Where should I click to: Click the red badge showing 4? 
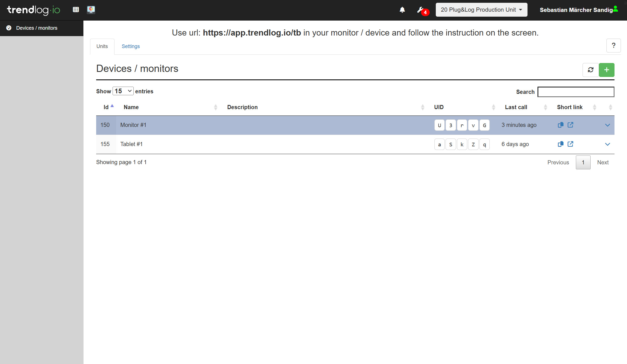click(425, 12)
